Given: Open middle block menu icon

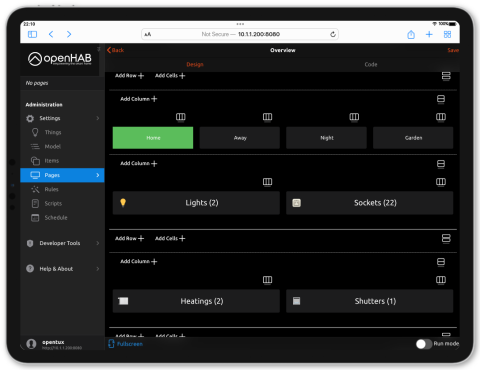Looking at the screenshot, I should (446, 238).
